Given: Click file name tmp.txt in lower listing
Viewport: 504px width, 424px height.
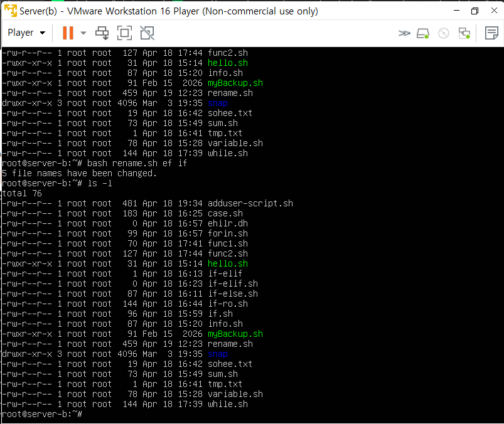Looking at the screenshot, I should point(225,384).
